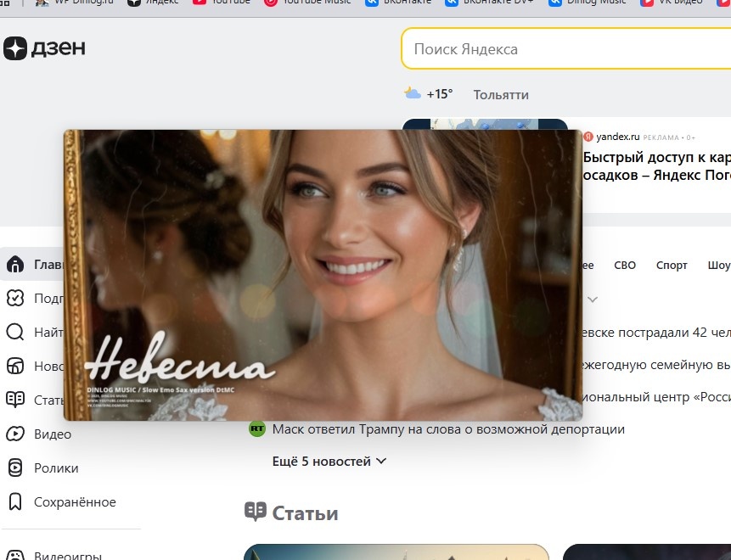Open the Статьи section heading

pos(291,512)
